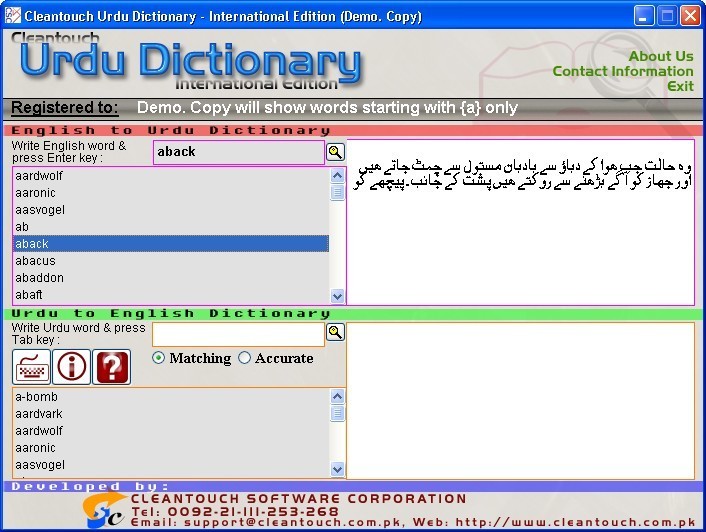Open the red question mark help icon
The image size is (706, 532).
112,367
